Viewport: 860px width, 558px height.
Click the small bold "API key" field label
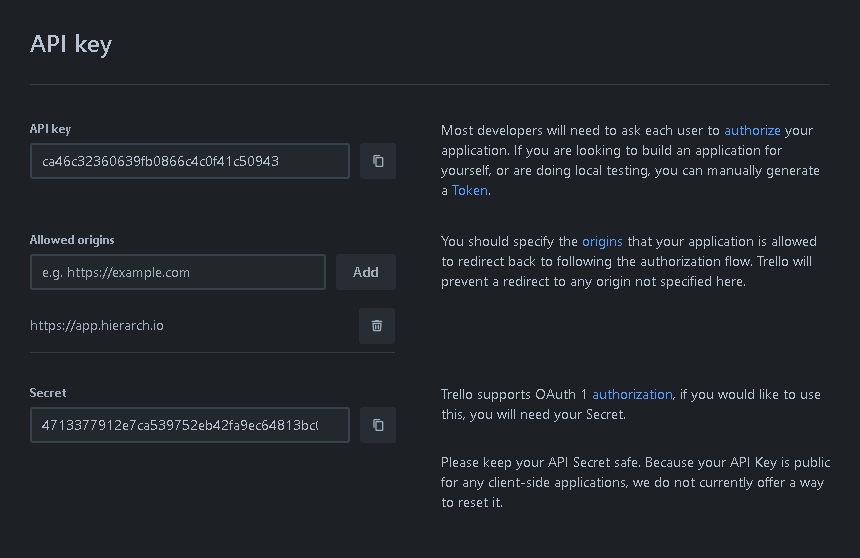pos(50,129)
